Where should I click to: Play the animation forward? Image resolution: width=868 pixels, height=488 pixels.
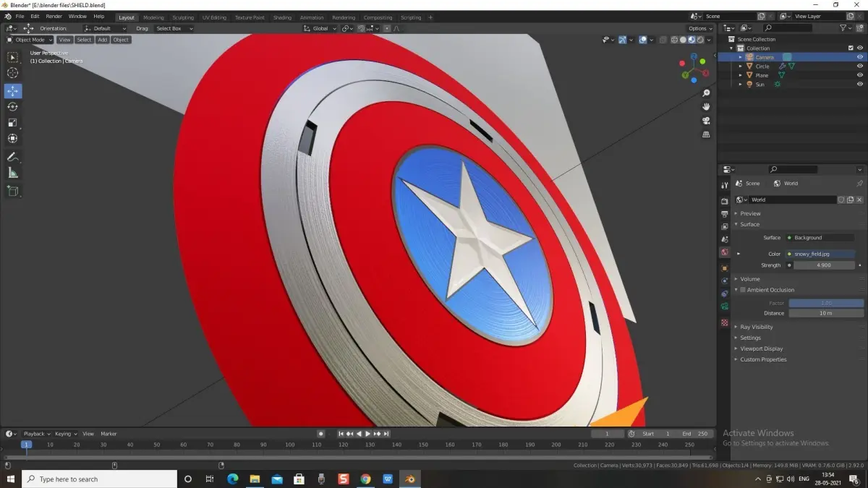pyautogui.click(x=367, y=434)
